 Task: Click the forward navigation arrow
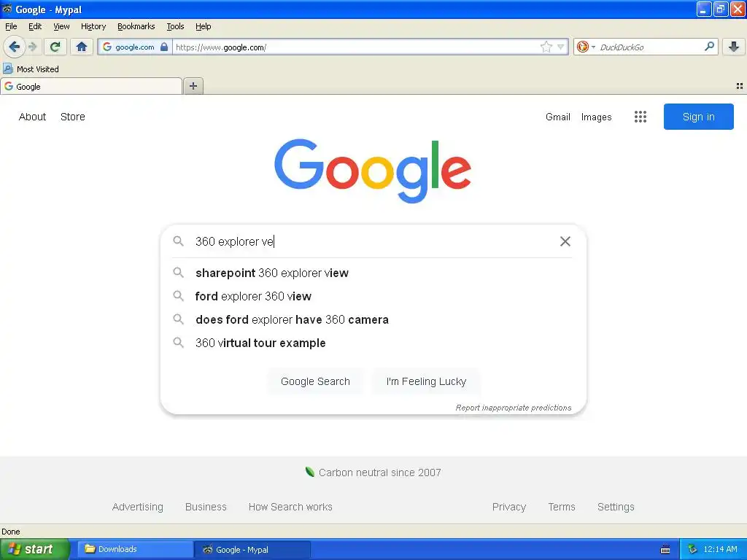32,47
